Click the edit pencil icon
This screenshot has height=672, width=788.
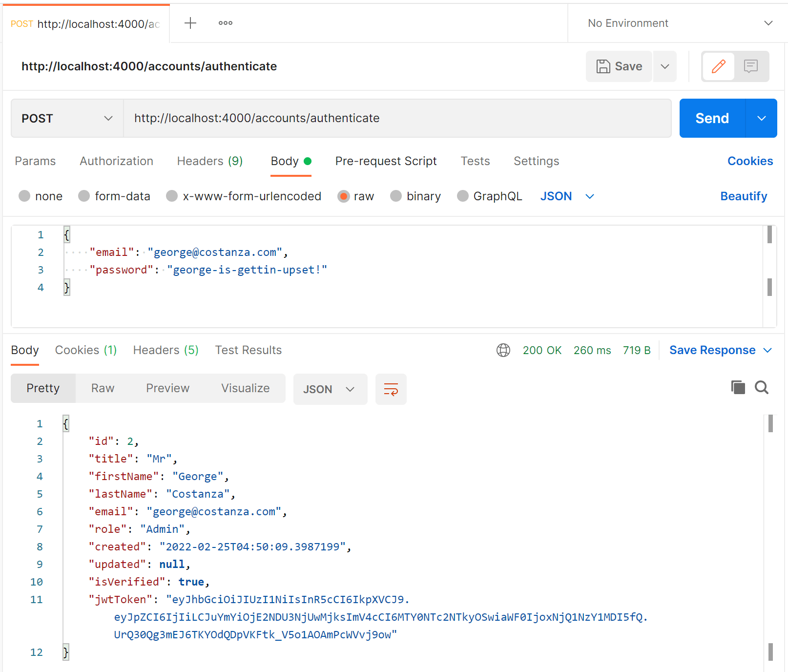click(718, 66)
